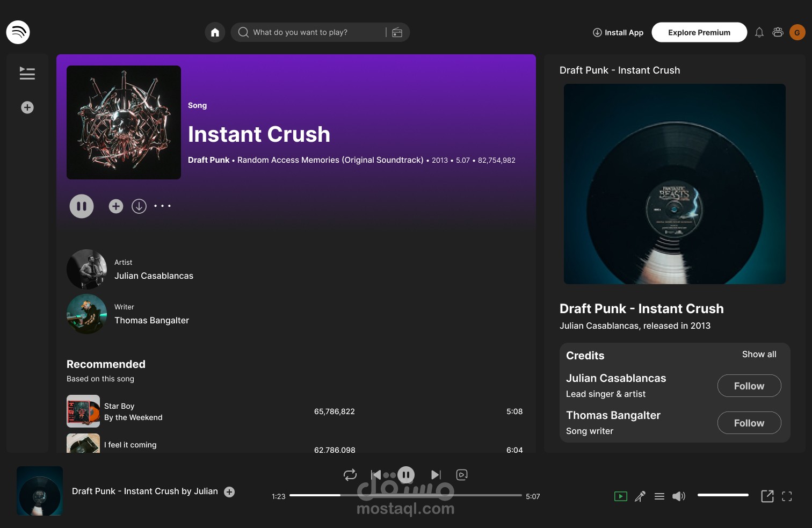Open the video icon next to skip-next
Viewport: 812px width, 528px height.
(462, 475)
